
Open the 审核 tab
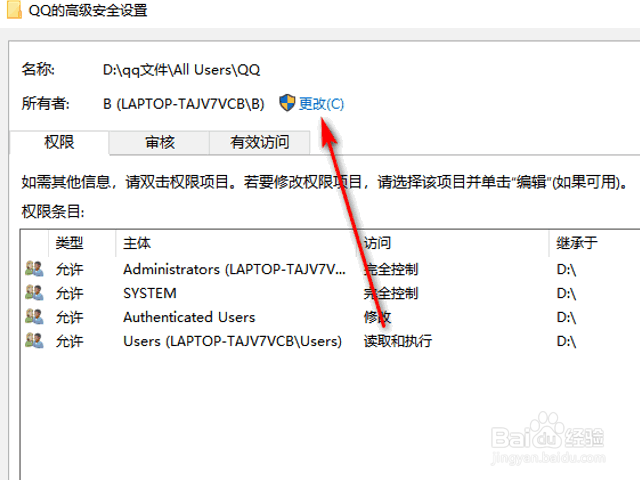160,142
